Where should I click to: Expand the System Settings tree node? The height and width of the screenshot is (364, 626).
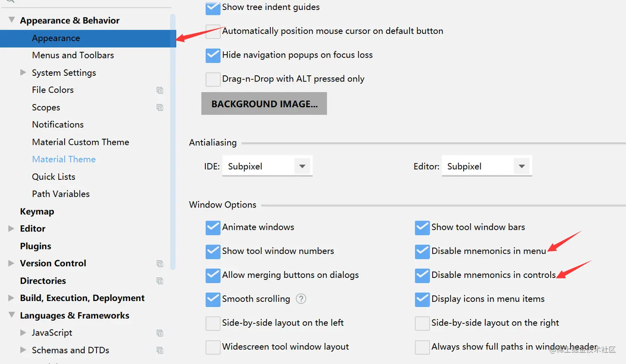coord(23,72)
